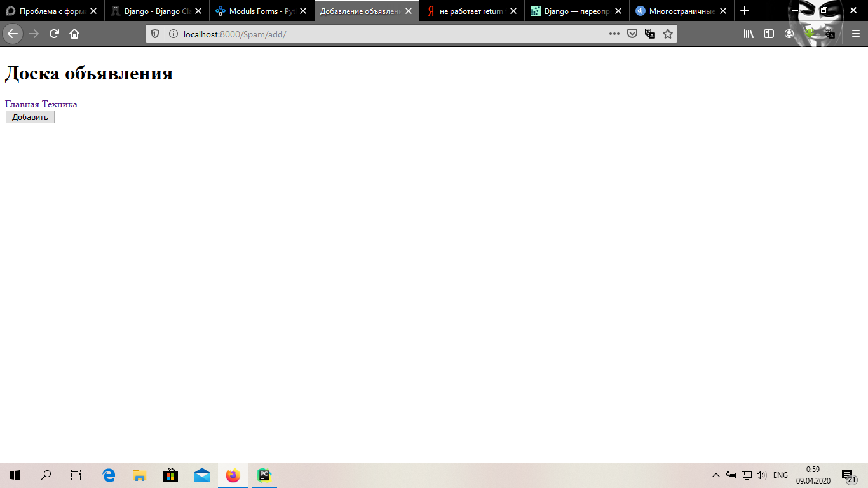Open the 'Главная' link
Image resolution: width=868 pixels, height=488 pixels.
(x=22, y=104)
